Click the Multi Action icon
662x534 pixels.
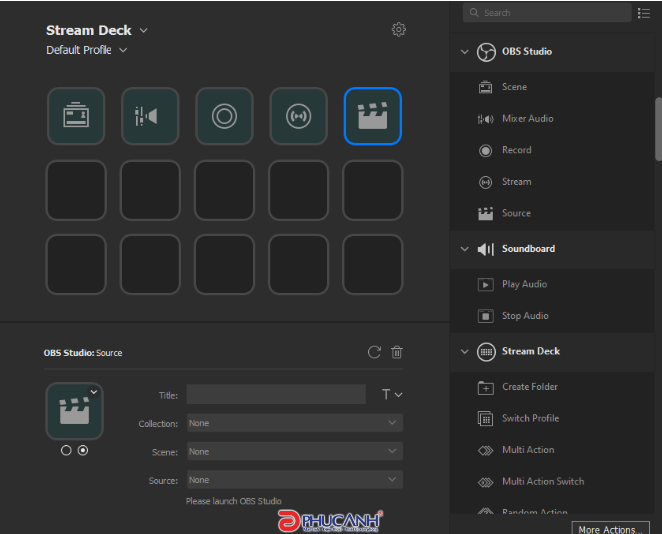[485, 450]
